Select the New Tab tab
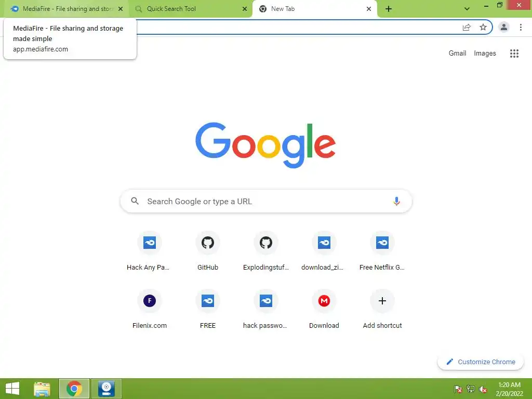 pyautogui.click(x=314, y=9)
